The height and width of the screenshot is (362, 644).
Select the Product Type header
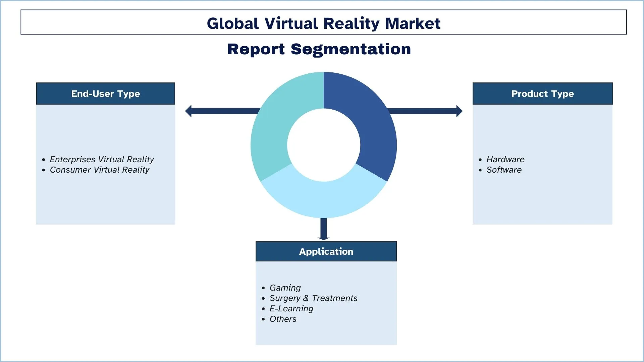coord(542,94)
